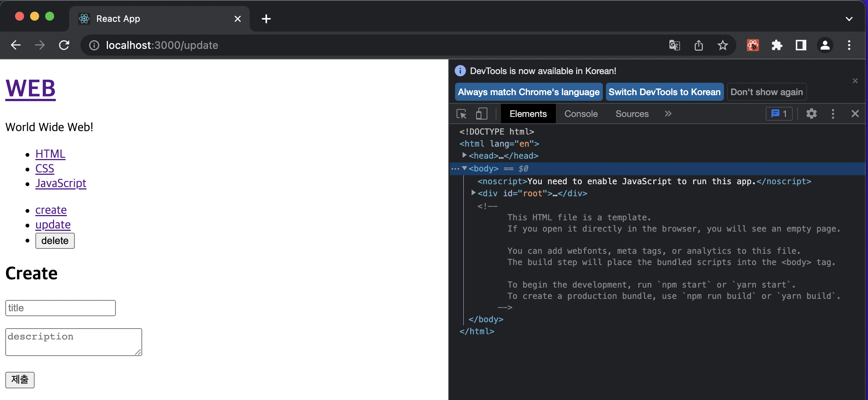Open the profile avatar menu
Screen dimensions: 868x400
tap(825, 45)
